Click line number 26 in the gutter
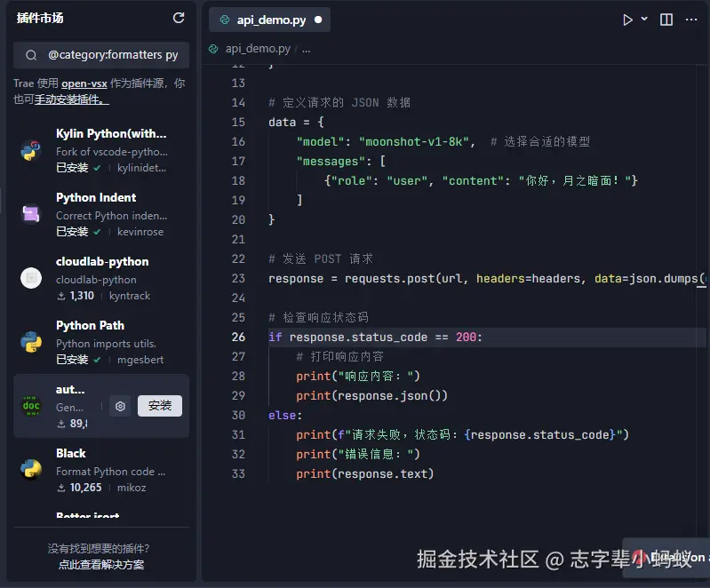 click(x=238, y=338)
